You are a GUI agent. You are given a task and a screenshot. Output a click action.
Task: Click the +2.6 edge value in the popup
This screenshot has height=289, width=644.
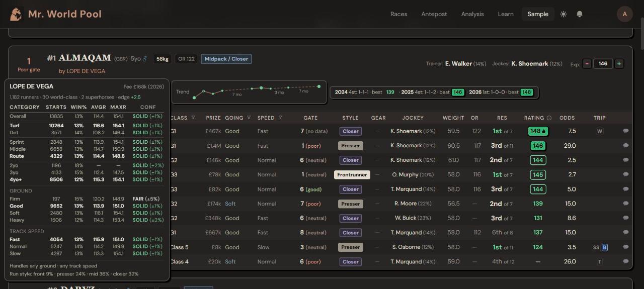pyautogui.click(x=136, y=97)
